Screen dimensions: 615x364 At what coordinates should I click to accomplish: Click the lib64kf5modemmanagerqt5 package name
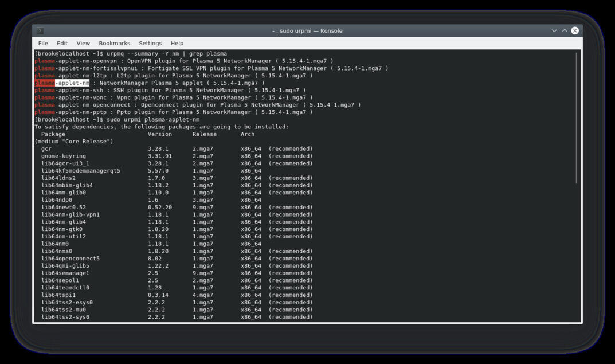click(x=81, y=171)
